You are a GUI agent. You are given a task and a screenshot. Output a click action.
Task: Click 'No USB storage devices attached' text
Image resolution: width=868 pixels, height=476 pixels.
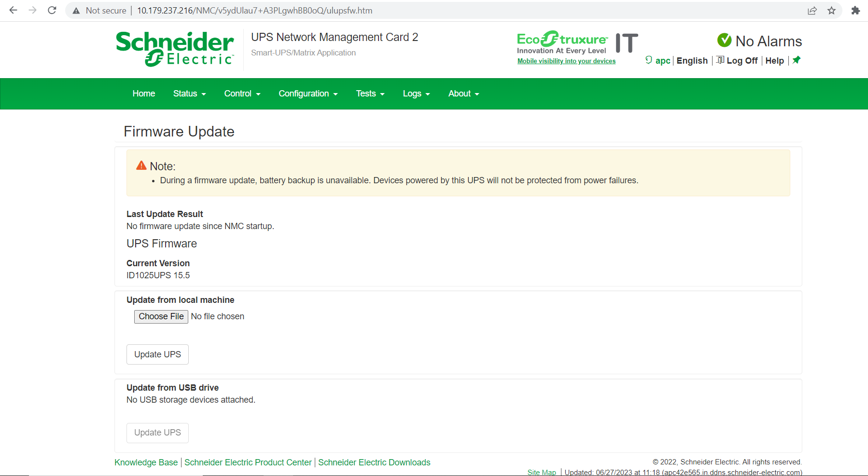click(191, 400)
